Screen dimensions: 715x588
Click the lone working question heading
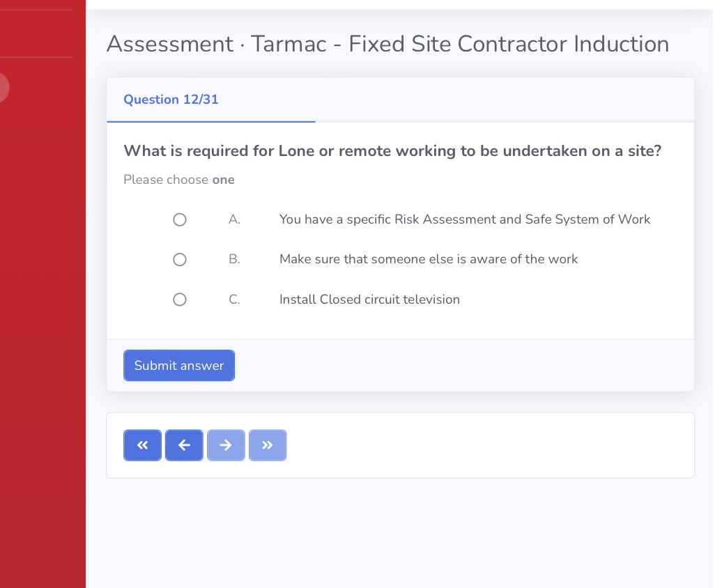pos(392,150)
